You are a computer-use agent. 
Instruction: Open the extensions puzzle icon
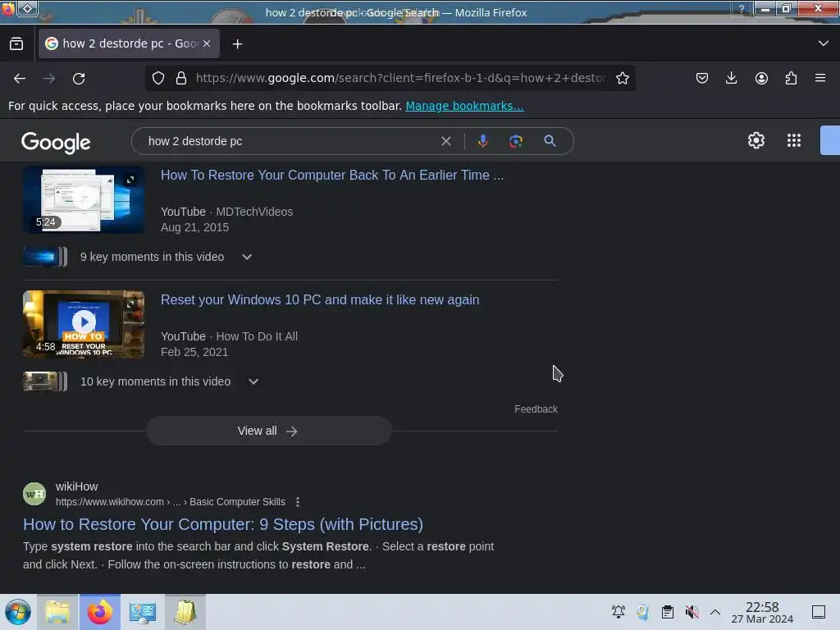(x=791, y=78)
